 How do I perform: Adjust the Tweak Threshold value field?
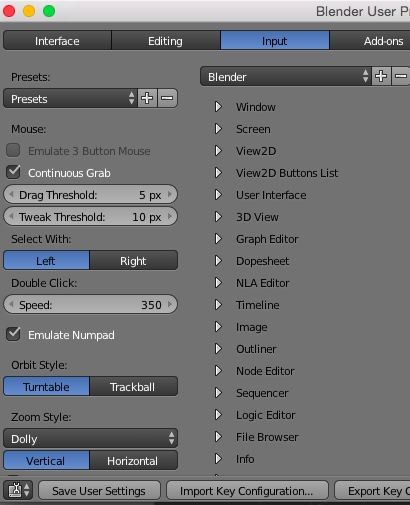point(90,216)
